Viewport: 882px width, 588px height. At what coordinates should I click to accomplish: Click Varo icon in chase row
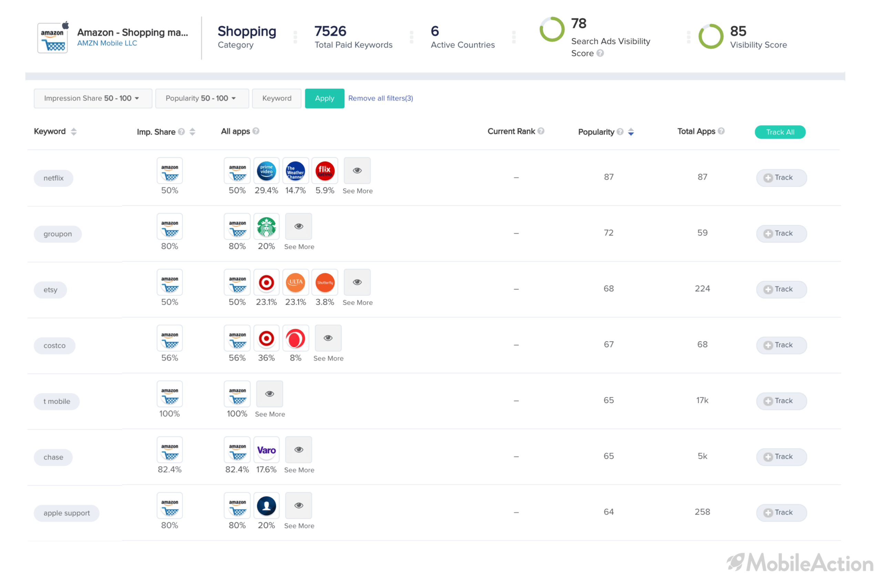(x=266, y=450)
